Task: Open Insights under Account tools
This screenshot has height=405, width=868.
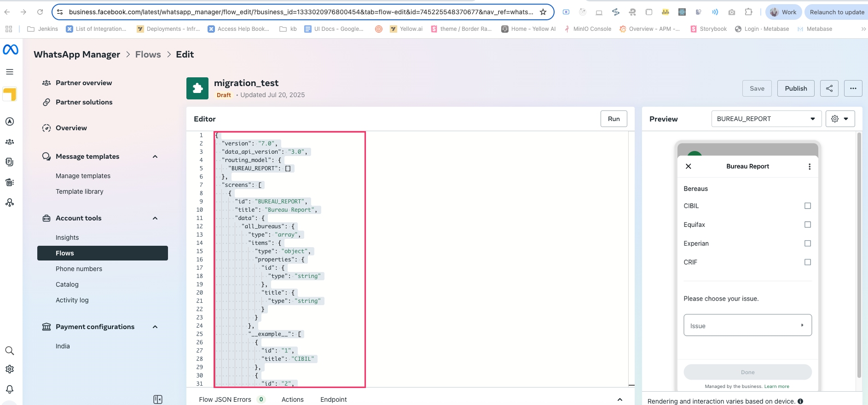Action: coord(67,237)
